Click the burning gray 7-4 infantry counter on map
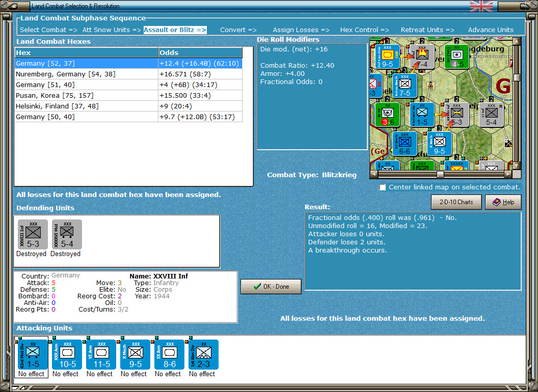The image size is (538, 392). click(422, 57)
